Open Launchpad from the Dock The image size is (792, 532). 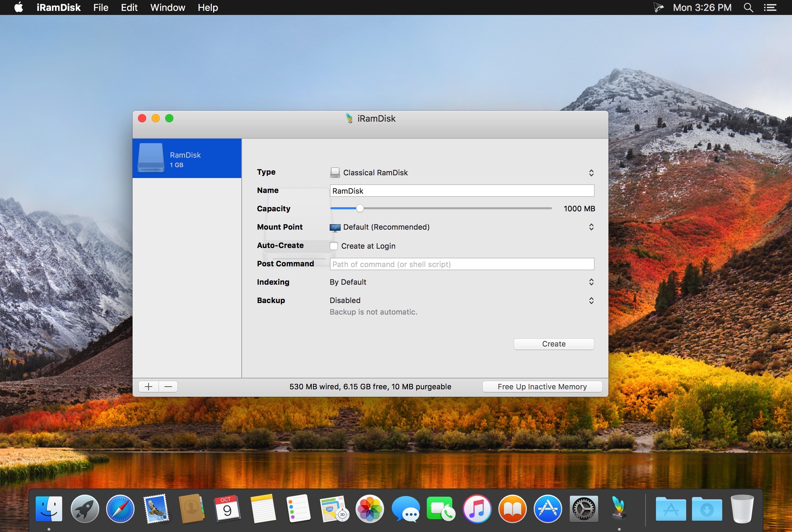[85, 509]
